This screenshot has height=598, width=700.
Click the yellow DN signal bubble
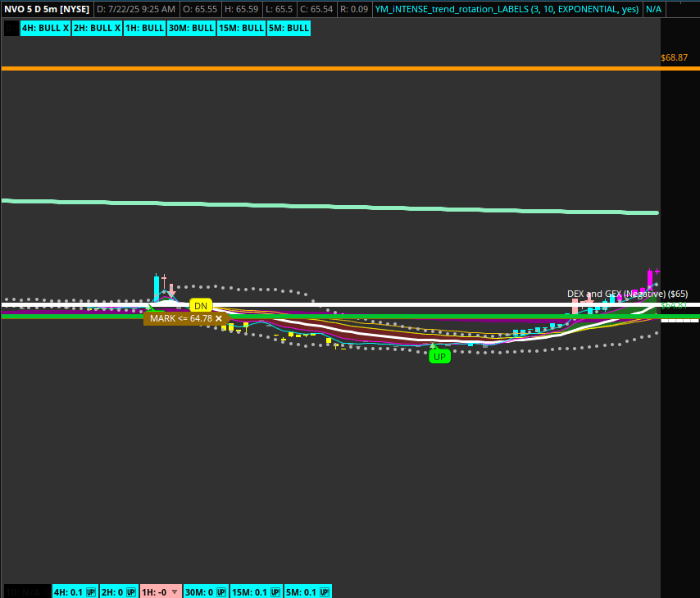tap(201, 306)
